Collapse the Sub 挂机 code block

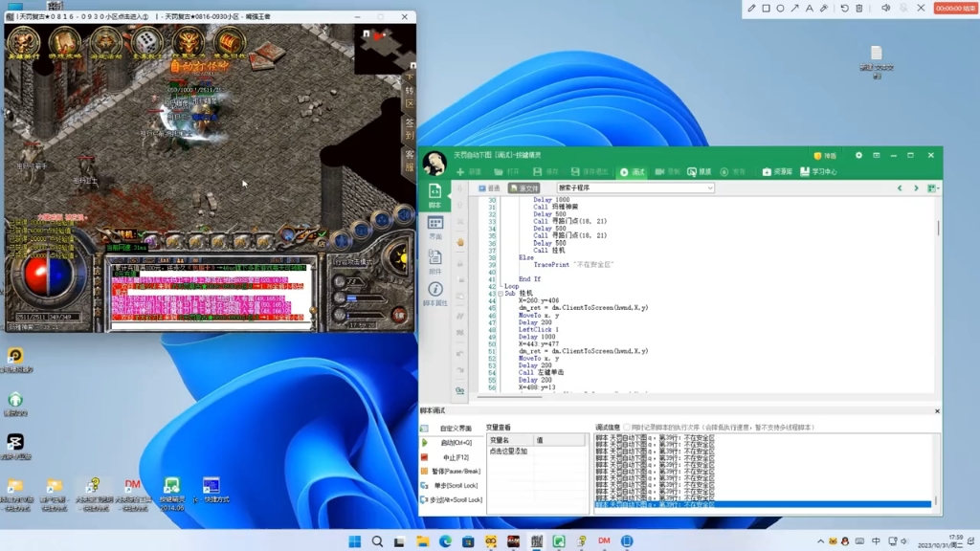pos(501,294)
